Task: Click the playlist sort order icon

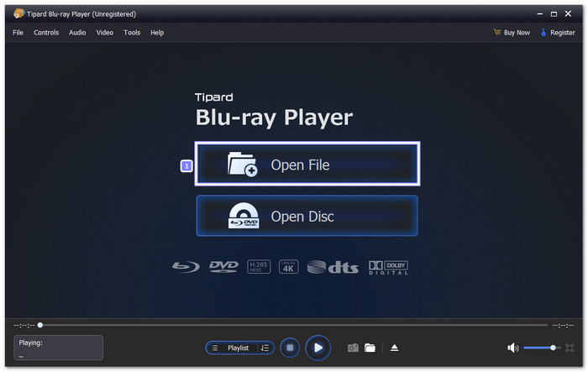Action: click(x=265, y=348)
